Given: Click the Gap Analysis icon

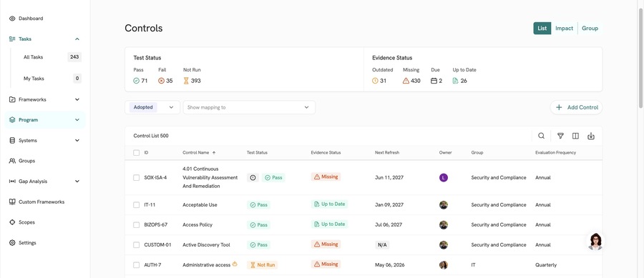Looking at the screenshot, I should (12, 182).
